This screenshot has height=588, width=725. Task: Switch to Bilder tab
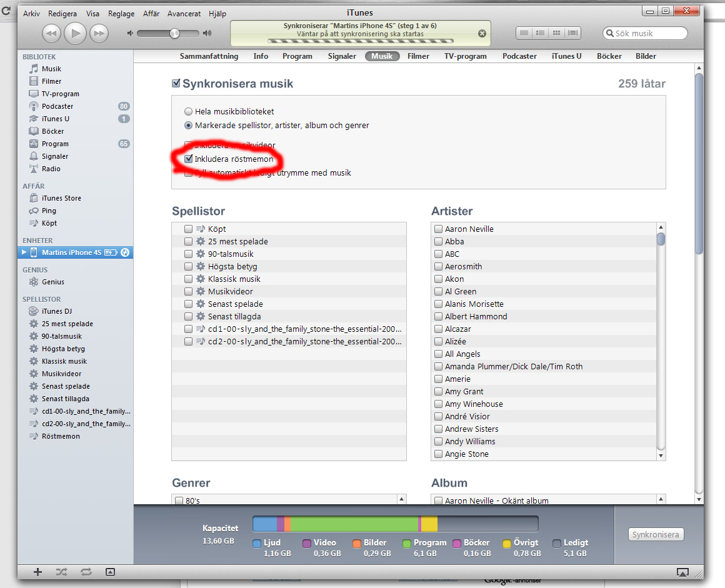pos(646,56)
